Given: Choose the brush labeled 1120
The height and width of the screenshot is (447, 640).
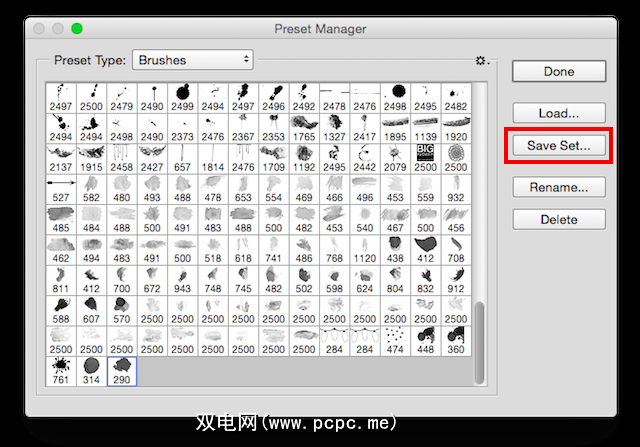Looking at the screenshot, I should (365, 250).
